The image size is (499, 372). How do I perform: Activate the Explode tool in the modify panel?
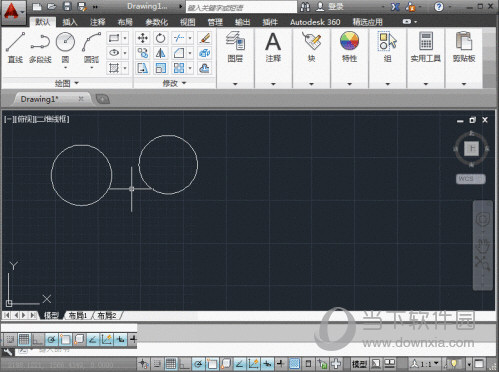(204, 53)
